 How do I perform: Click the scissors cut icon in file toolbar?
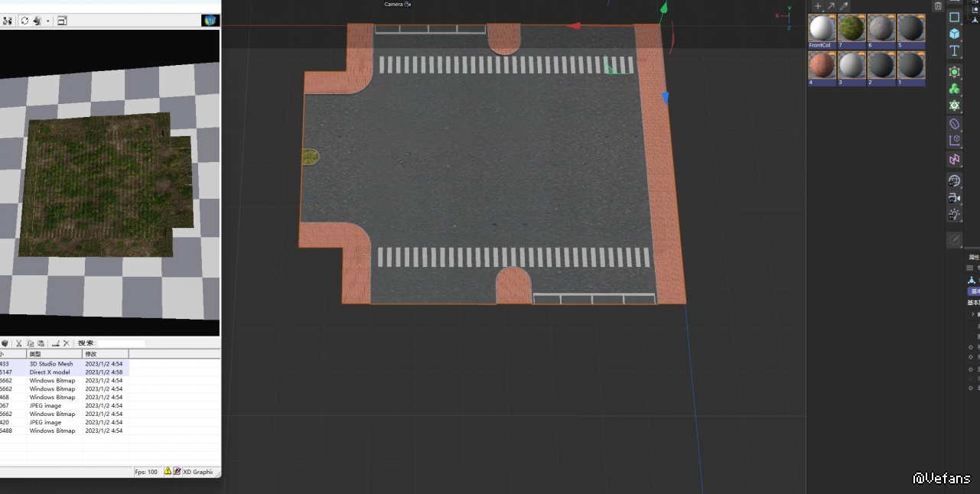(x=19, y=344)
